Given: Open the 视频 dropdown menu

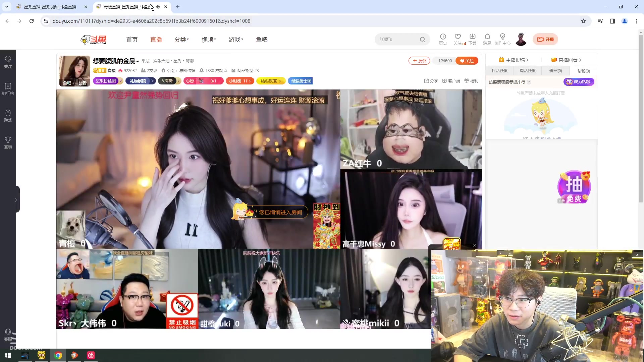Looking at the screenshot, I should (x=208, y=39).
